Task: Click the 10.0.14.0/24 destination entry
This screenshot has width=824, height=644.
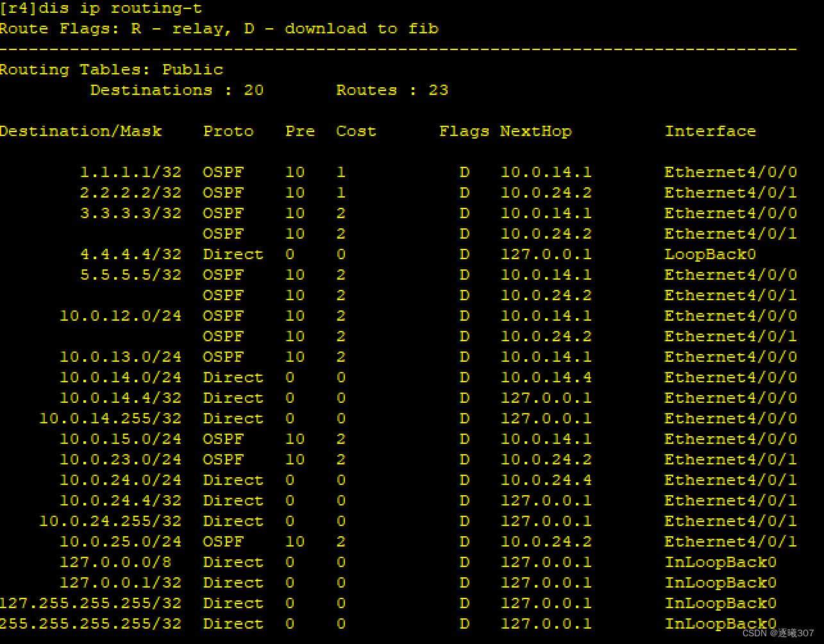Action: [121, 377]
